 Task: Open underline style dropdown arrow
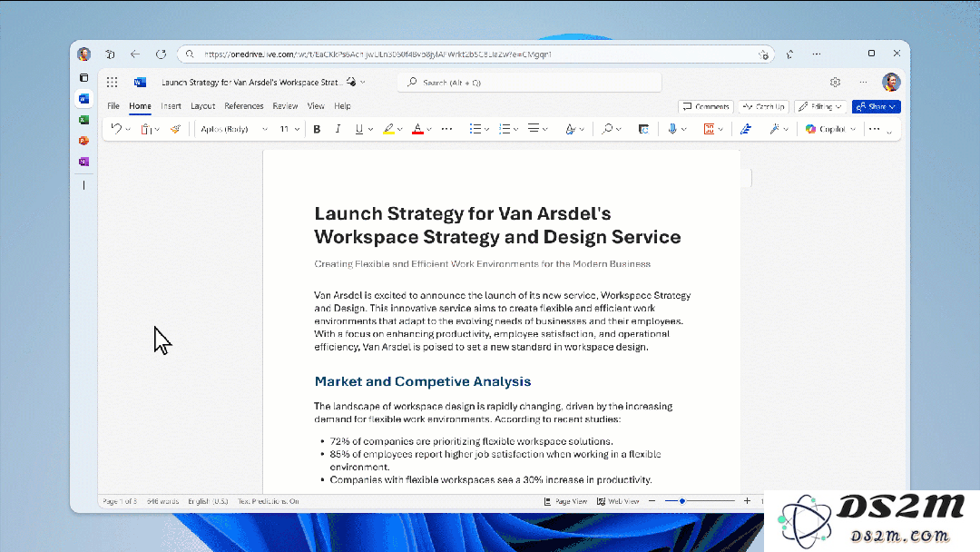(x=370, y=130)
